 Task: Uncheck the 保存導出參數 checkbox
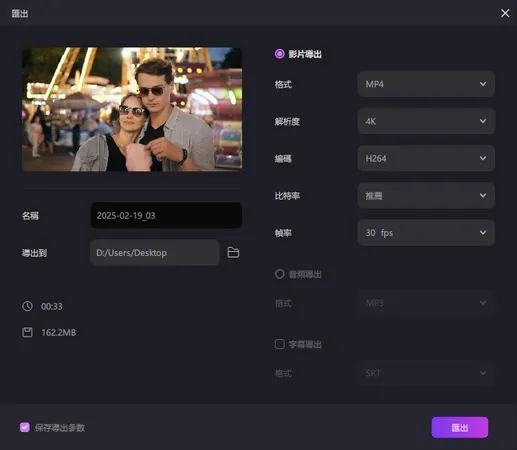[25, 427]
